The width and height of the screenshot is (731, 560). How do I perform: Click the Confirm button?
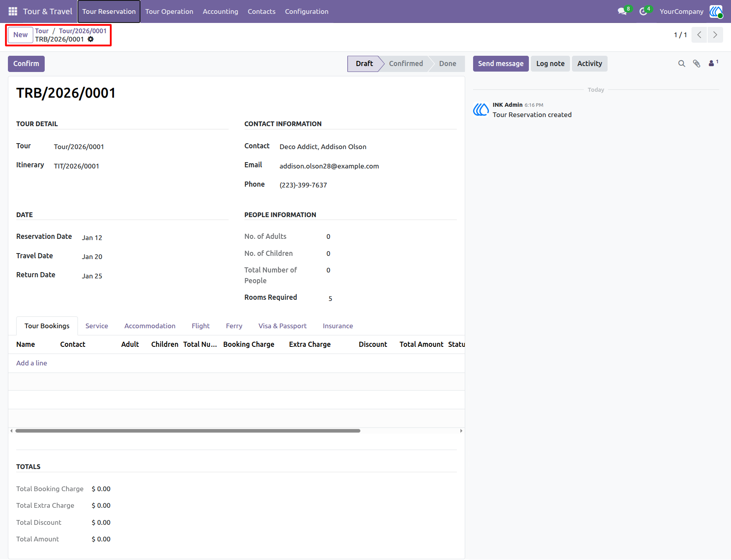[26, 64]
